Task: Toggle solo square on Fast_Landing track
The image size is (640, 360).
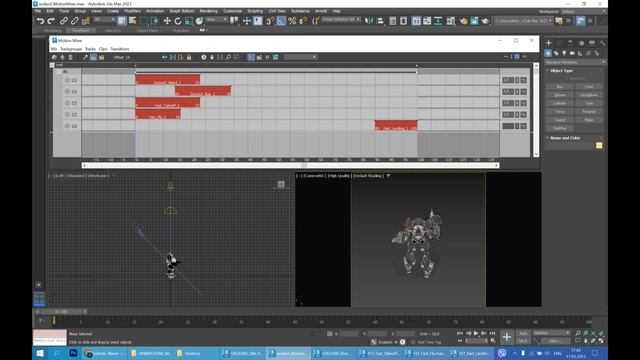Action: tap(74, 126)
